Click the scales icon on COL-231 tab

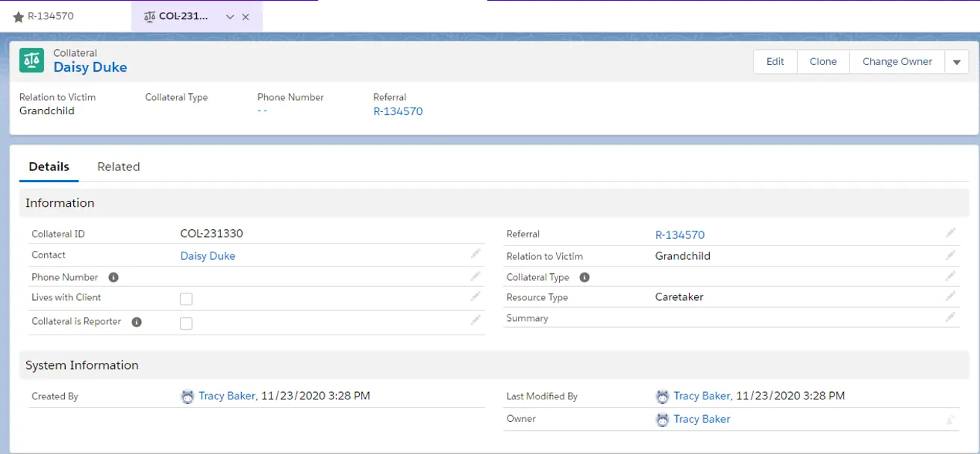[149, 16]
